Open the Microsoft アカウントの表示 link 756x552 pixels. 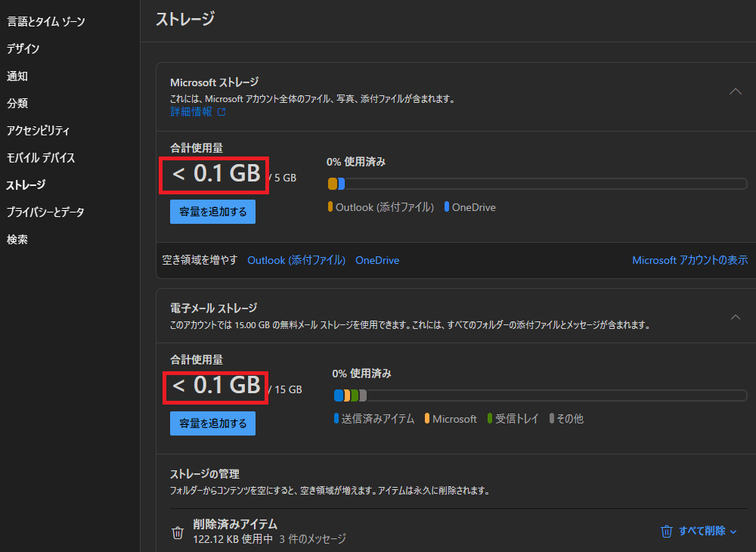coord(689,259)
